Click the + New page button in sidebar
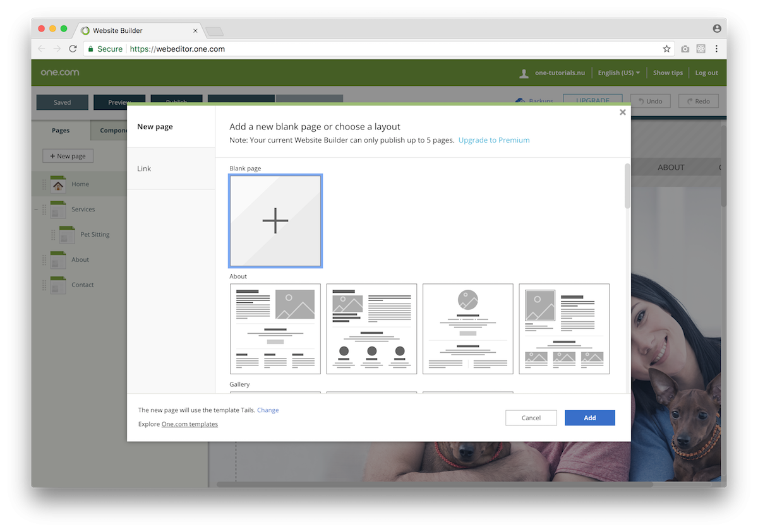The image size is (758, 532). [68, 156]
